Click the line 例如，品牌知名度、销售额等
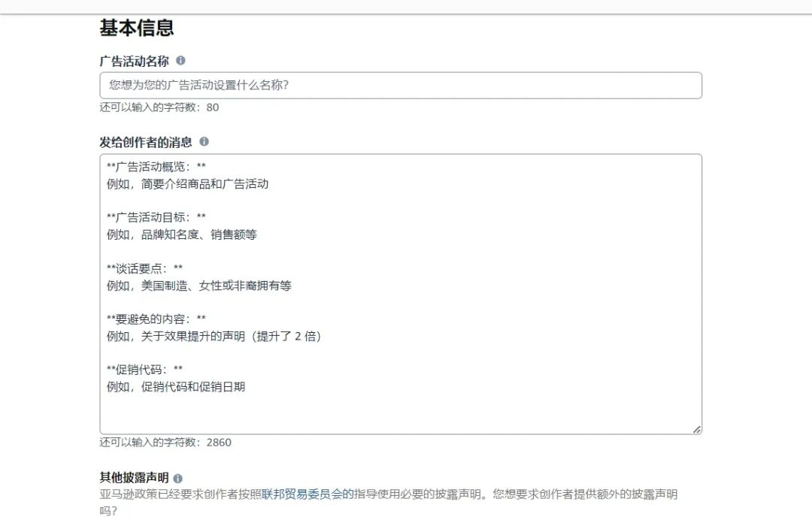The height and width of the screenshot is (520, 812). coord(182,234)
